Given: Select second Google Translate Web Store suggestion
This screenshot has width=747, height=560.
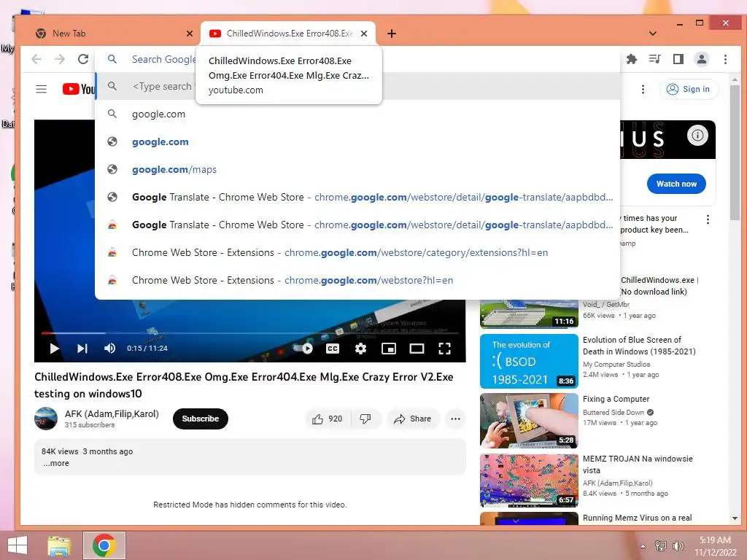Looking at the screenshot, I should point(357,225).
